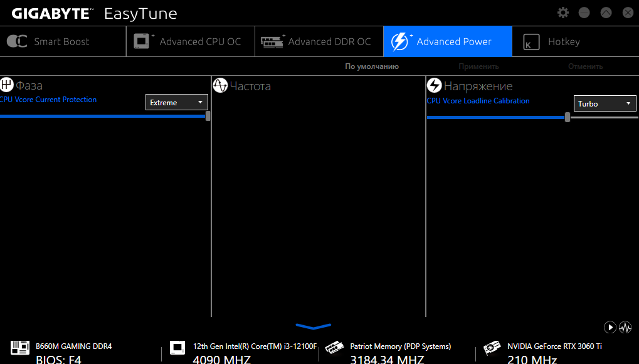Select the Advanced Power tab
Viewport: 639px width, 364px height.
[448, 41]
